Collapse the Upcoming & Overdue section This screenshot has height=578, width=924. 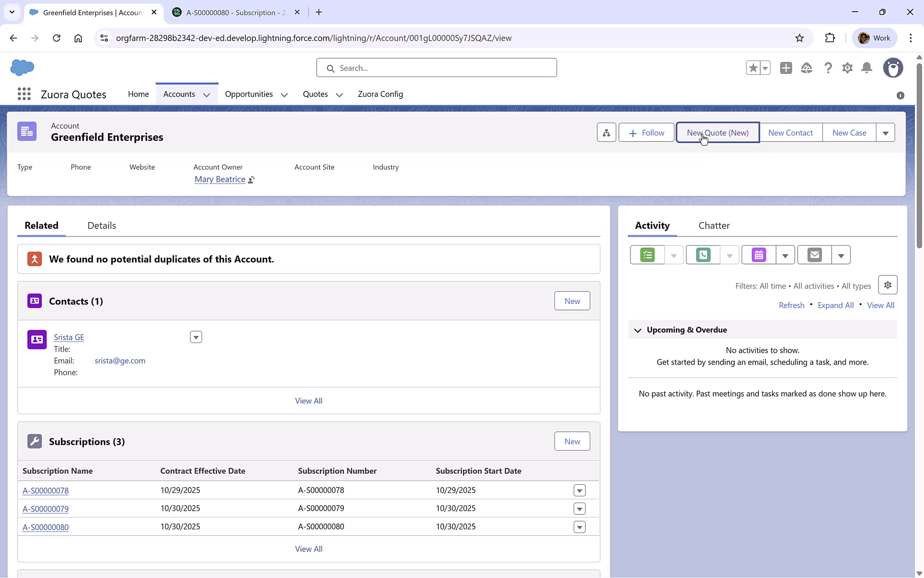[x=637, y=330]
